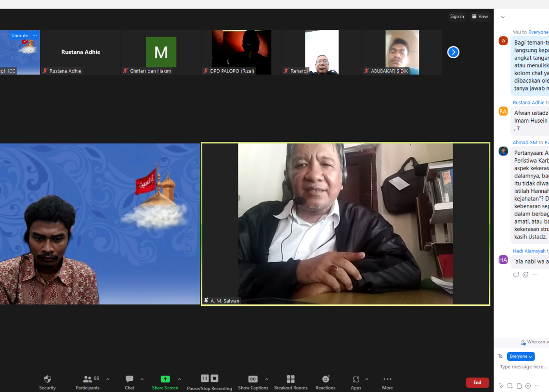Click Who can see your messages info
The height and width of the screenshot is (392, 549).
point(535,342)
